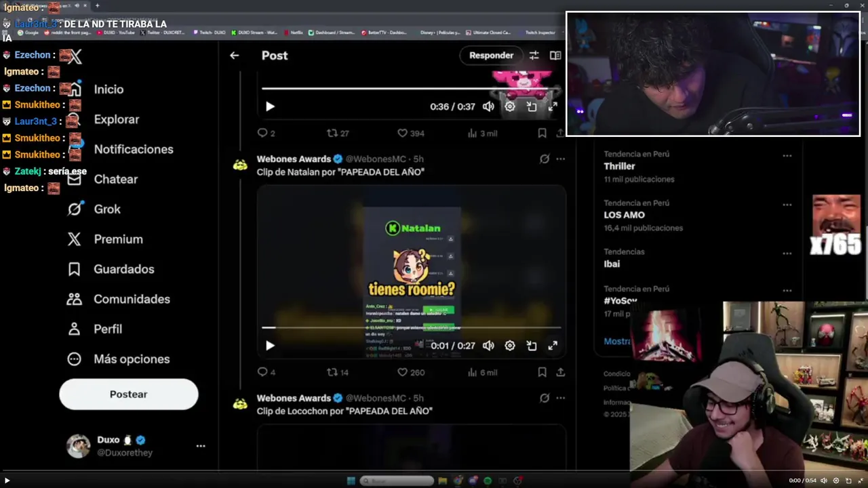Screen dimensions: 868x488
Task: View analytics showing 3 mil
Action: click(x=482, y=134)
